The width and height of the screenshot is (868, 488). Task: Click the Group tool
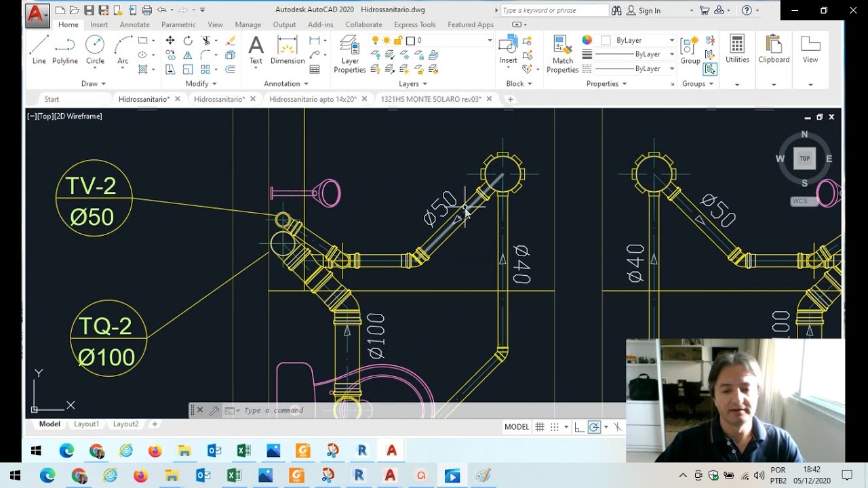click(x=690, y=50)
